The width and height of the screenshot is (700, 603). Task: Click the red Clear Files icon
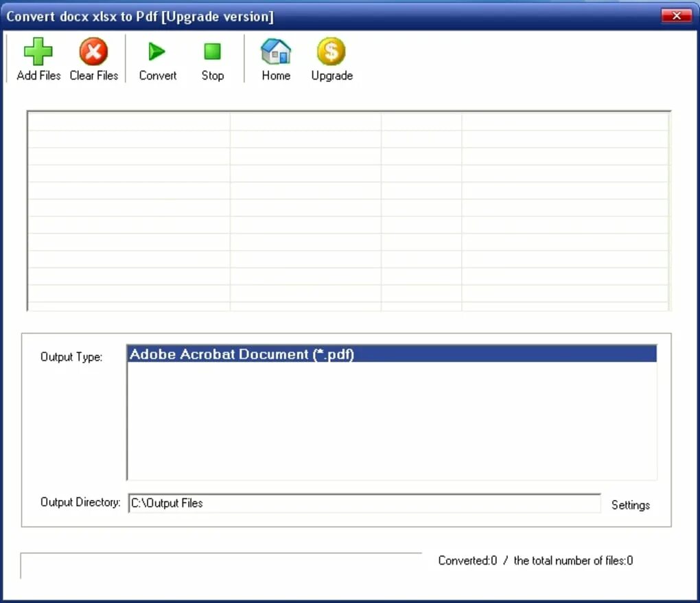(x=93, y=52)
